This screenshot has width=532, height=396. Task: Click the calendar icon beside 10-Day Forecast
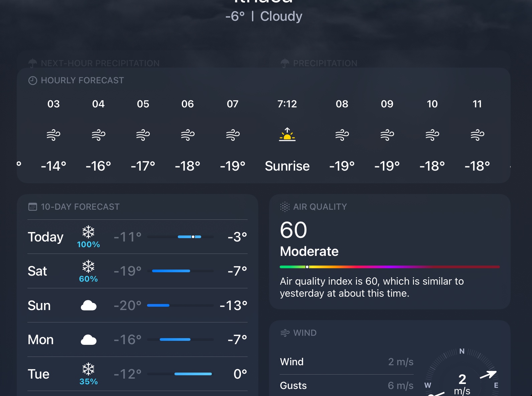[x=33, y=207]
